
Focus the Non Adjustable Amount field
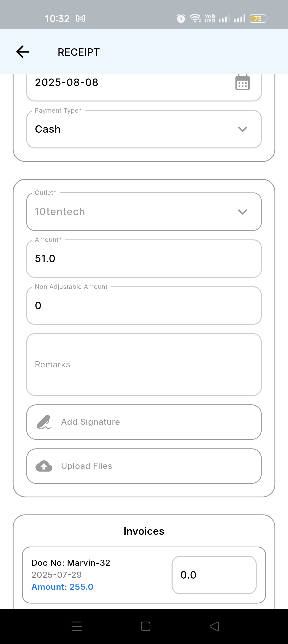144,306
